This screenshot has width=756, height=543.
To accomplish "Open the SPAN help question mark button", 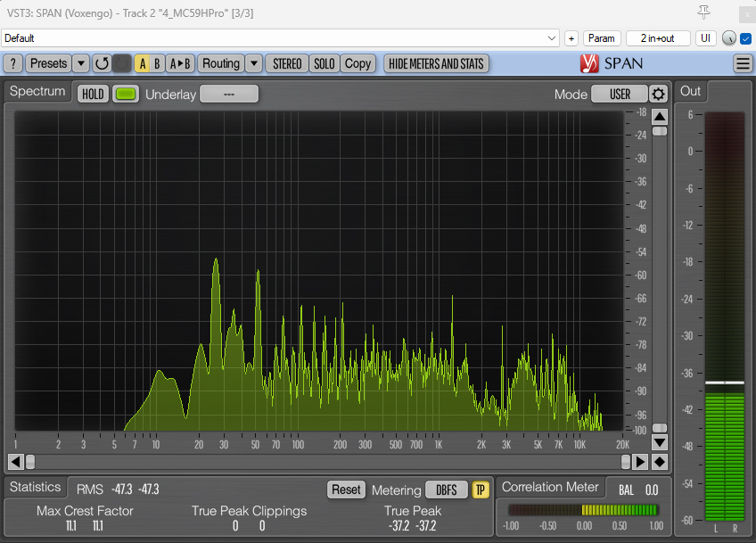I will (13, 63).
